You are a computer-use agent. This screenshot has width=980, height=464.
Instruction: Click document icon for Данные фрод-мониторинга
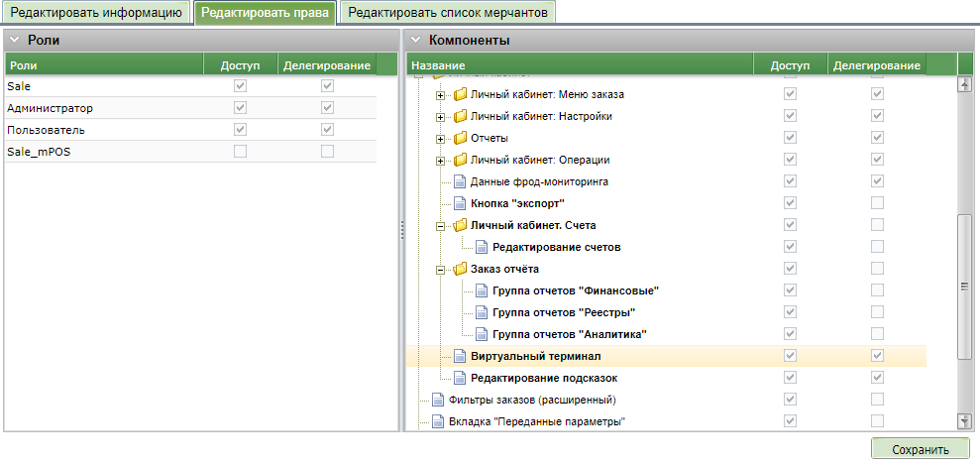[x=460, y=181]
